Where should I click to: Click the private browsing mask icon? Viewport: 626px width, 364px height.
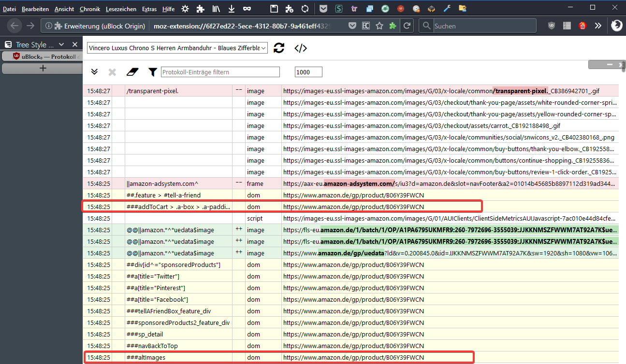pos(247,9)
